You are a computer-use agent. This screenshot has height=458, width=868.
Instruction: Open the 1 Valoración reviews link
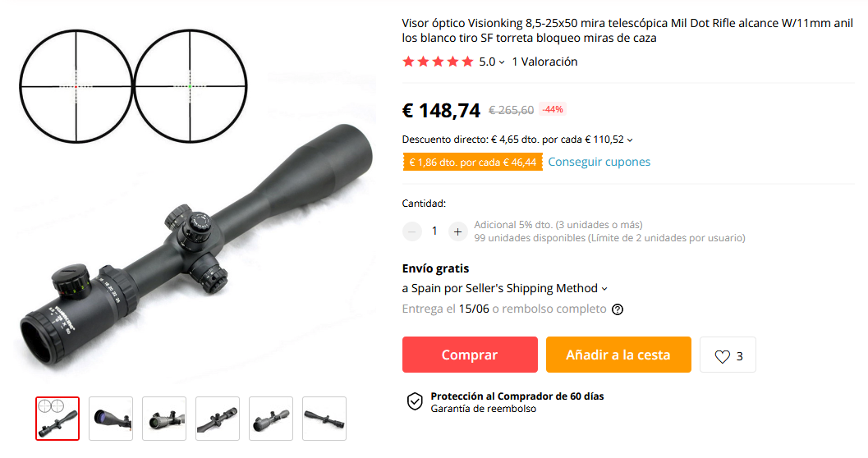[544, 62]
